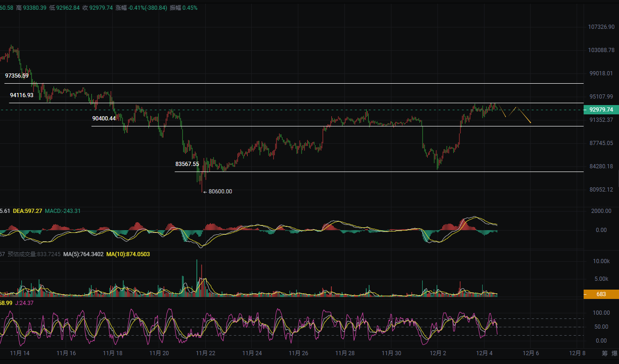Click the green 92979.74 current price tag
The width and height of the screenshot is (619, 364).
pyautogui.click(x=601, y=110)
